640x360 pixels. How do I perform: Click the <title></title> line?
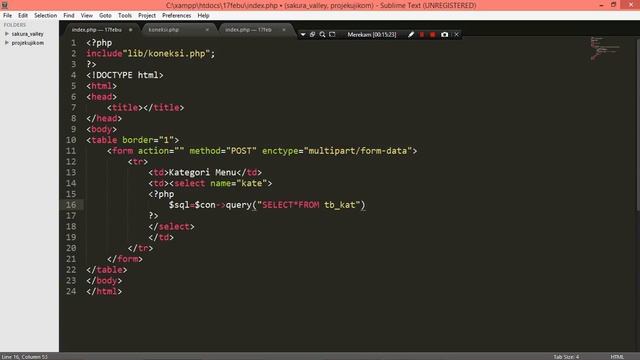145,108
